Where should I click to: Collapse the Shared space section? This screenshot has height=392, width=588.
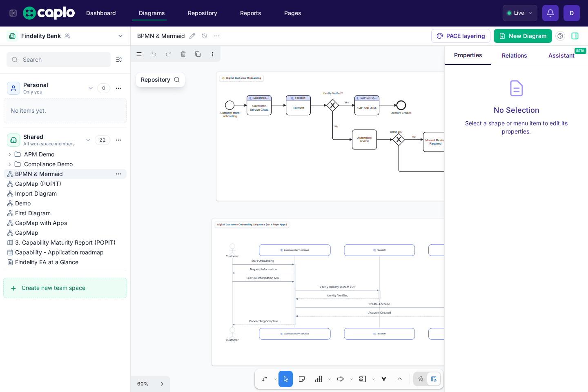[x=88, y=140]
